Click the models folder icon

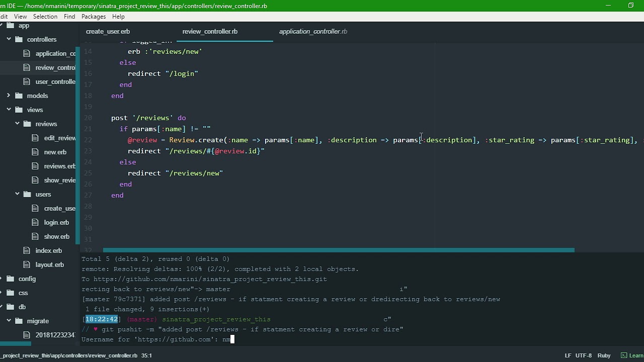(x=19, y=96)
